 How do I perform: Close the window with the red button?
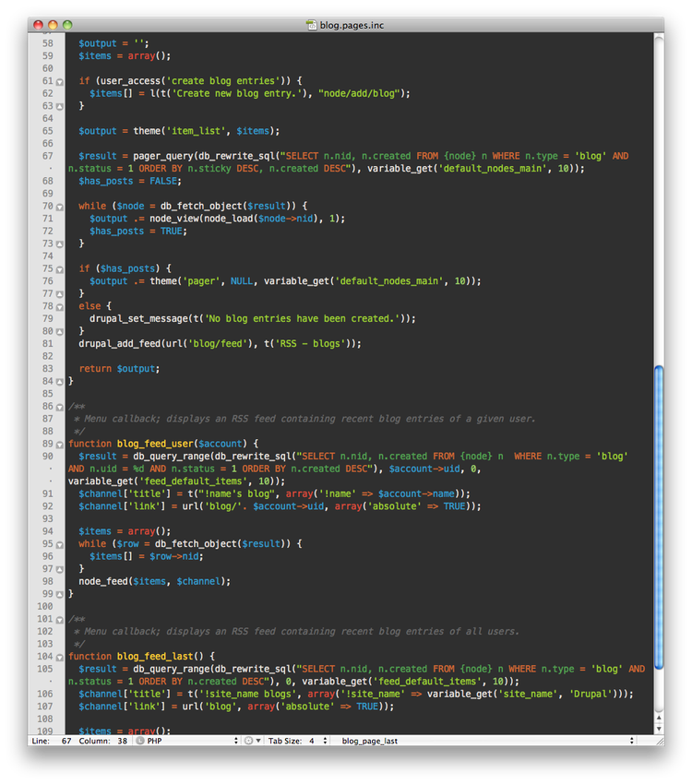point(38,25)
